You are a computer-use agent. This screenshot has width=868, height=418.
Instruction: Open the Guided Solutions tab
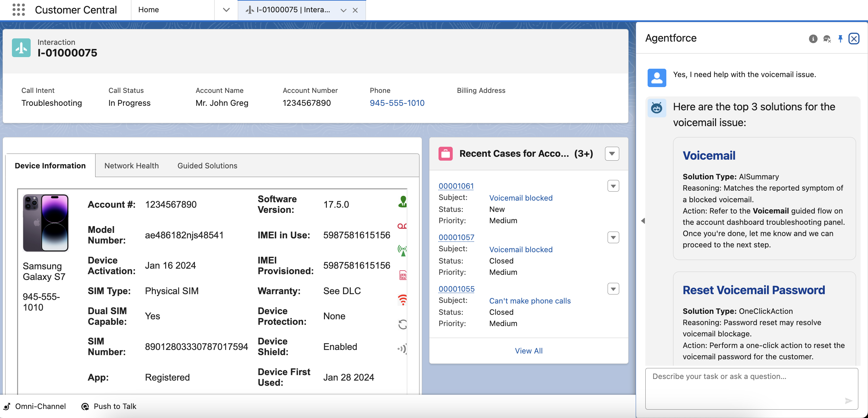(207, 166)
